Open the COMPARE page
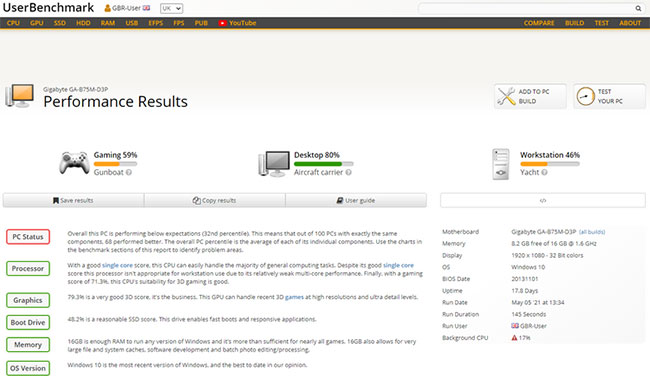The width and height of the screenshot is (650, 386). (x=539, y=23)
